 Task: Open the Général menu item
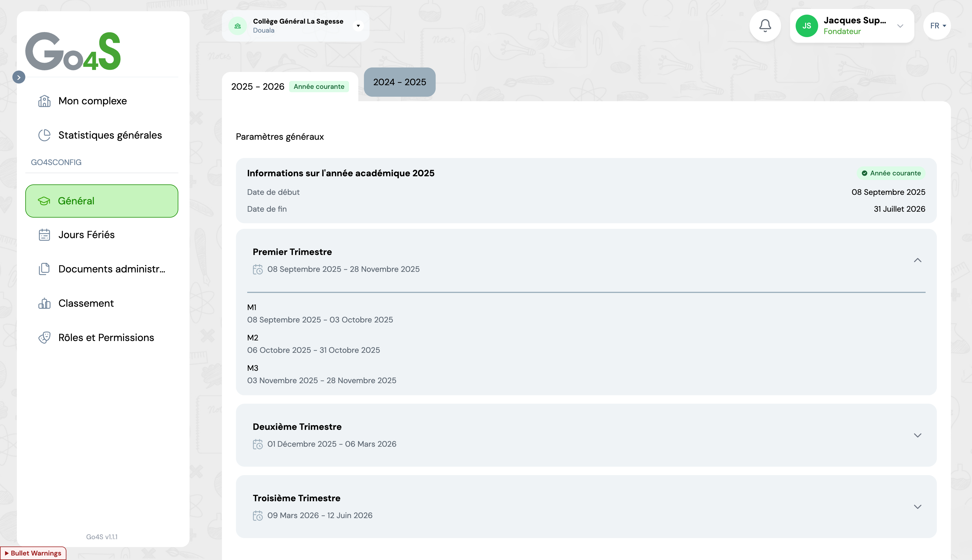[102, 201]
